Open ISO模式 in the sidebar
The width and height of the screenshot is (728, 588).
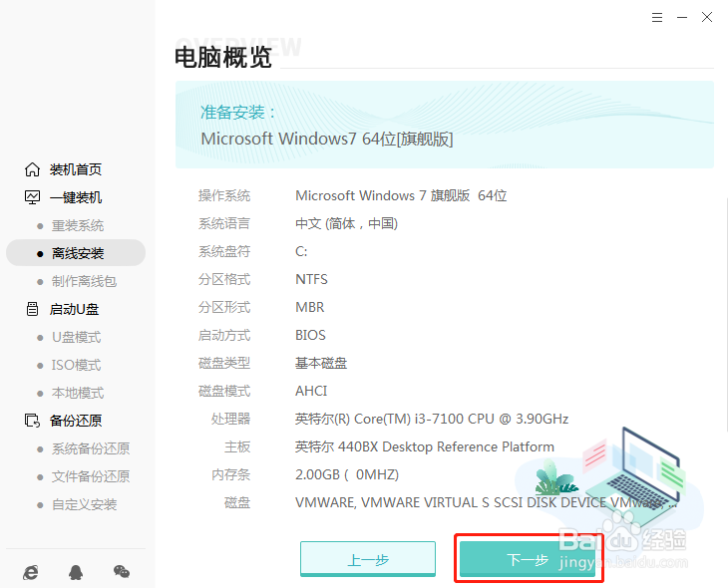(x=76, y=365)
